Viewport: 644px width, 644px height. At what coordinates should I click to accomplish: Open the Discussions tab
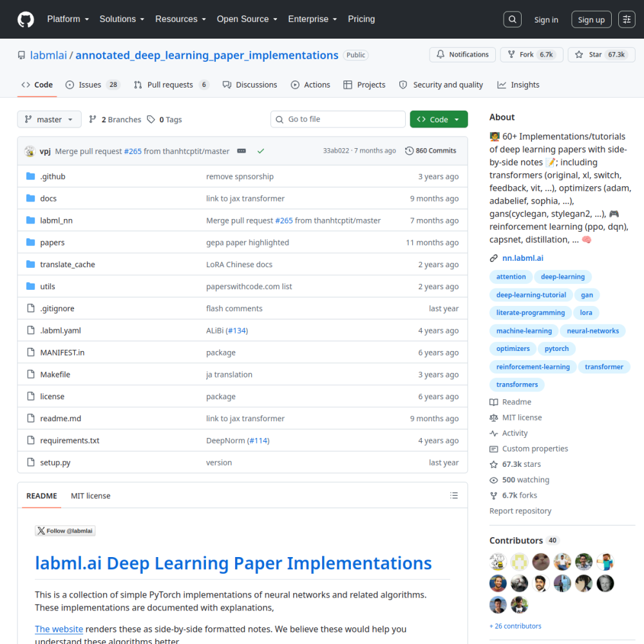(x=250, y=84)
